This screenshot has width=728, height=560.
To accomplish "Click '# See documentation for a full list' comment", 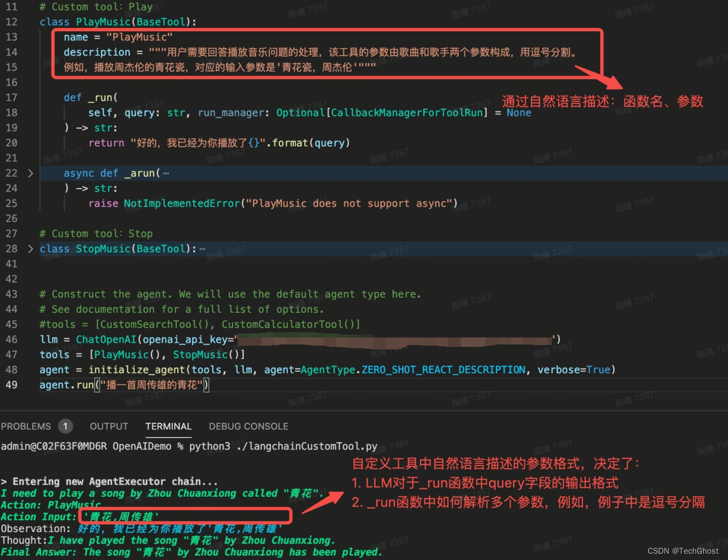I will (x=181, y=309).
